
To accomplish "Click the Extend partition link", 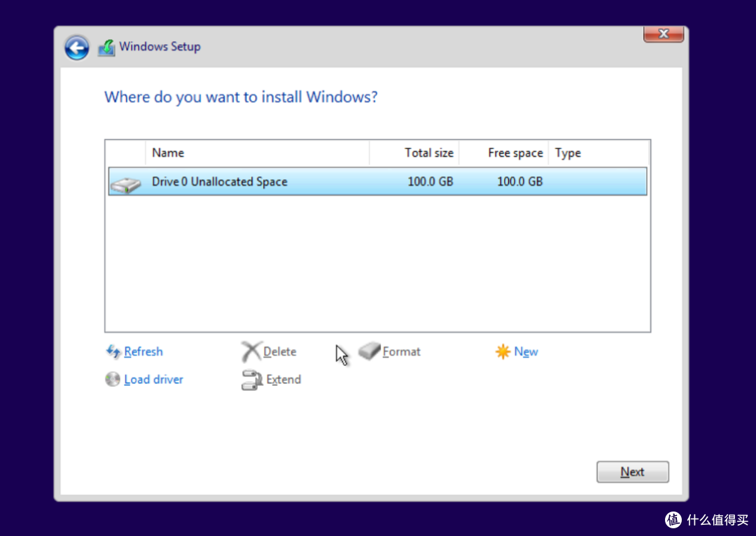I will point(283,380).
